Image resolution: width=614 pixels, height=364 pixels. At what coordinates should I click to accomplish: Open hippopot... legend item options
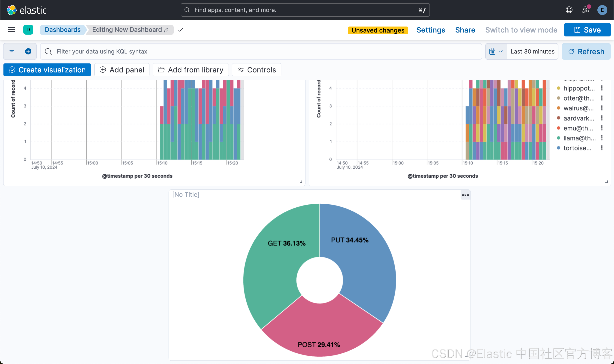click(x=602, y=88)
